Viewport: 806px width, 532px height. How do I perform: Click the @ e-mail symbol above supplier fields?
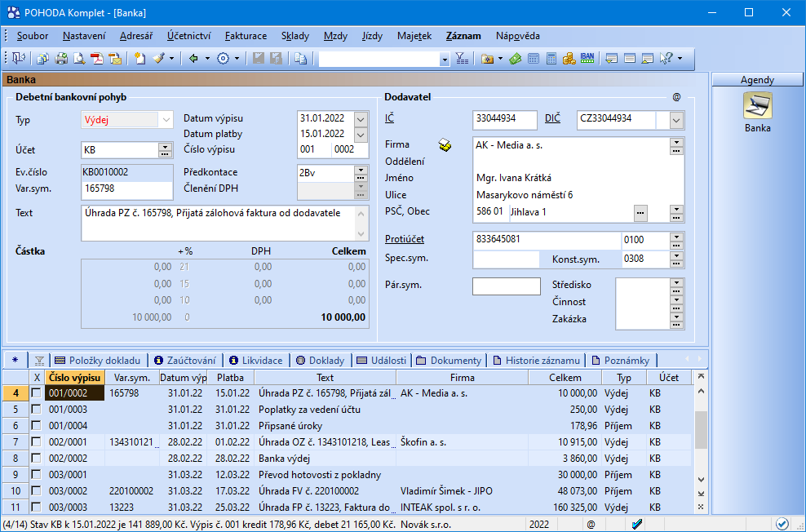pyautogui.click(x=676, y=97)
